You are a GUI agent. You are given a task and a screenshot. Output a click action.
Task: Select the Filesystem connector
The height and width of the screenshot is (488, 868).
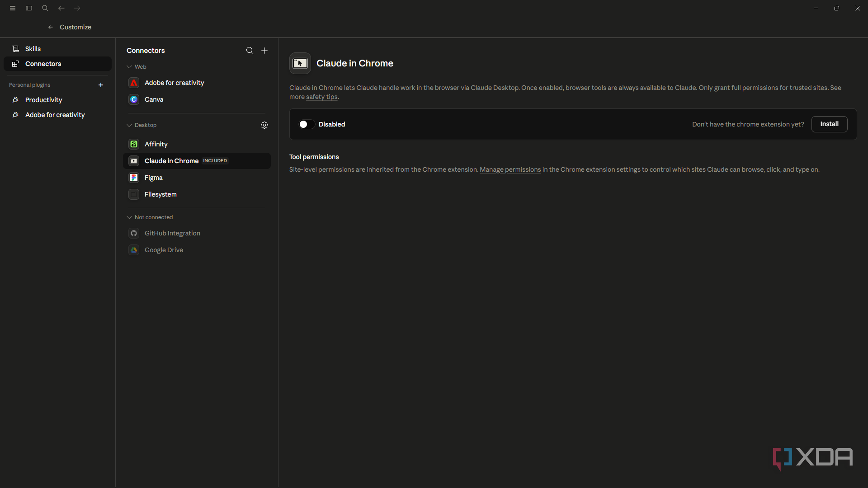point(197,194)
